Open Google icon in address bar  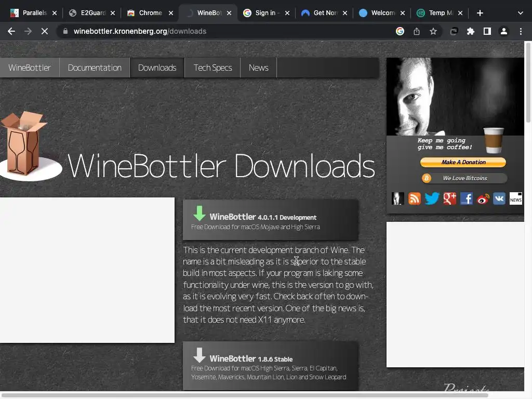point(400,31)
